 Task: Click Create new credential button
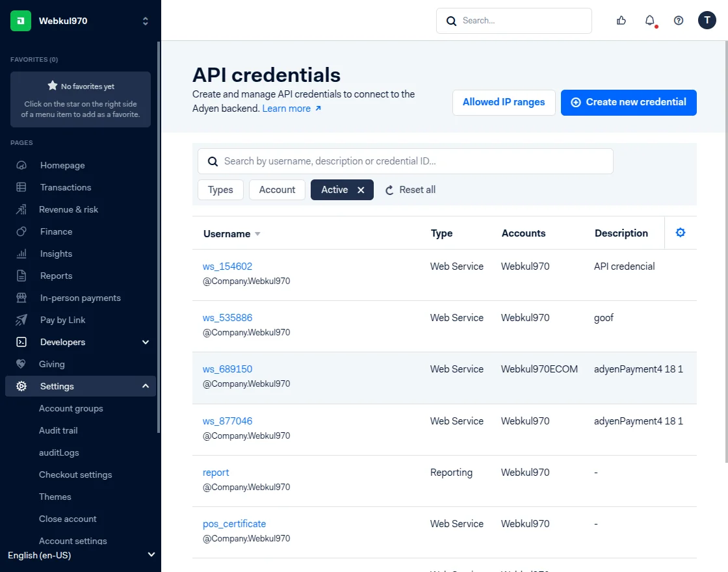point(629,103)
